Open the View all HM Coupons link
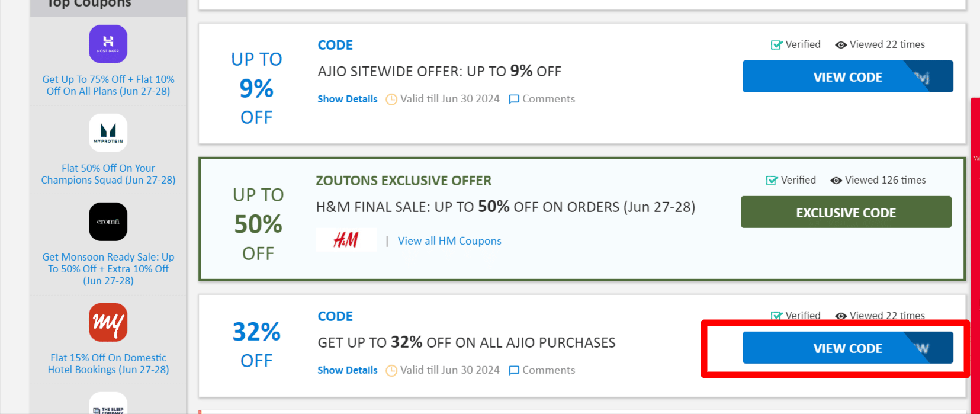 [x=449, y=241]
